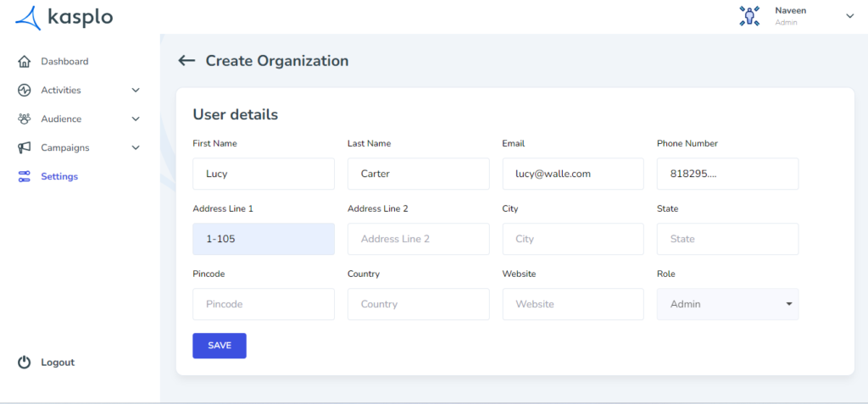Click the Country input field
This screenshot has width=868, height=404.
pyautogui.click(x=419, y=304)
